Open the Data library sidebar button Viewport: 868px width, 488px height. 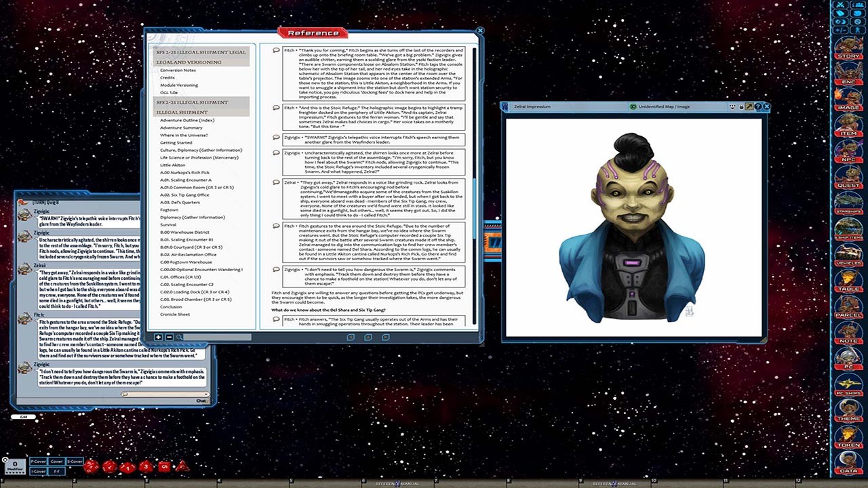pos(848,463)
